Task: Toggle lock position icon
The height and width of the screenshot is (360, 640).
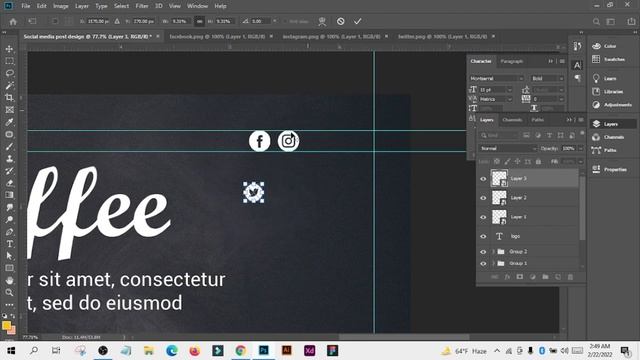Action: point(517,162)
